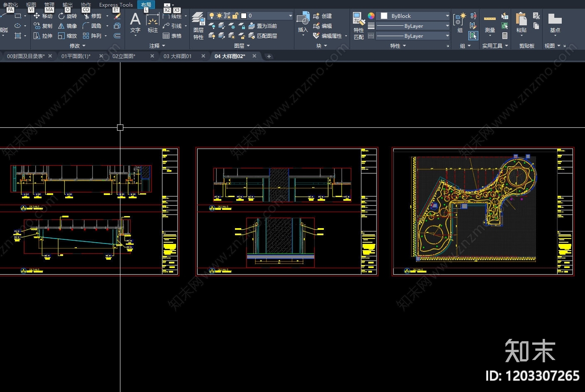Switch to the 01平面图(1)* drawing tab
The width and height of the screenshot is (585, 392).
coord(76,56)
